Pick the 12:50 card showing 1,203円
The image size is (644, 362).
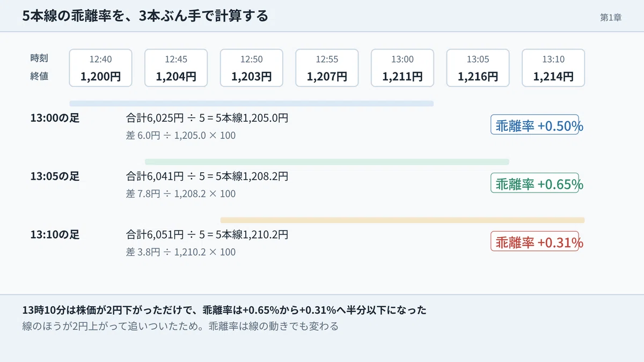coord(252,68)
